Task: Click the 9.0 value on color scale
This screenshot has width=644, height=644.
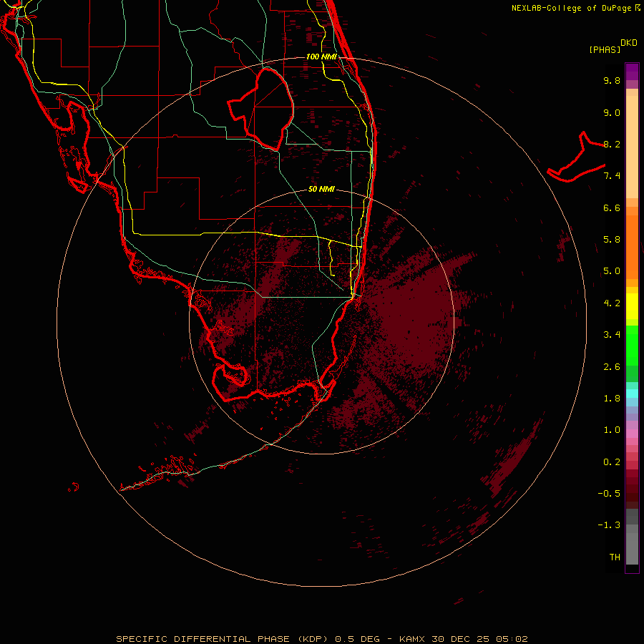Action: 612,112
